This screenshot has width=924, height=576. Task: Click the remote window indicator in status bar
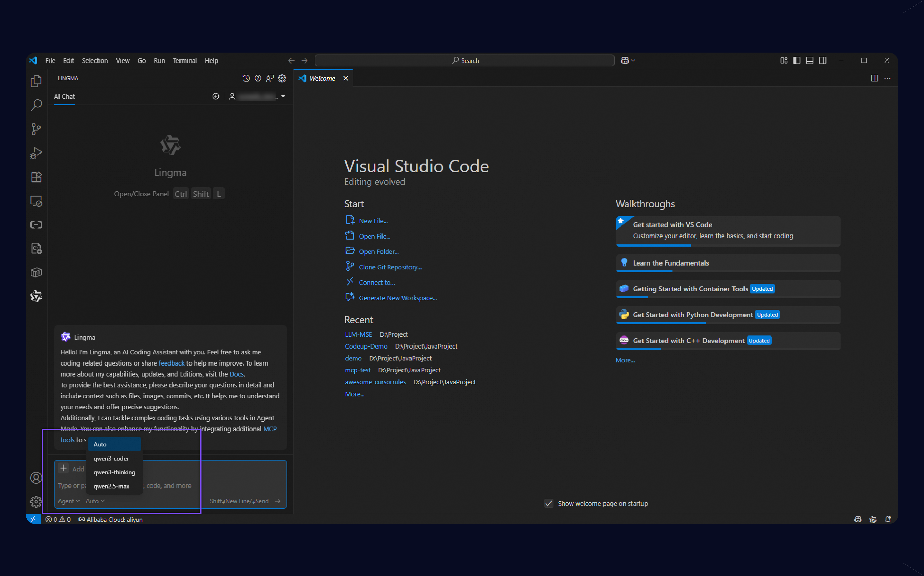(x=33, y=519)
